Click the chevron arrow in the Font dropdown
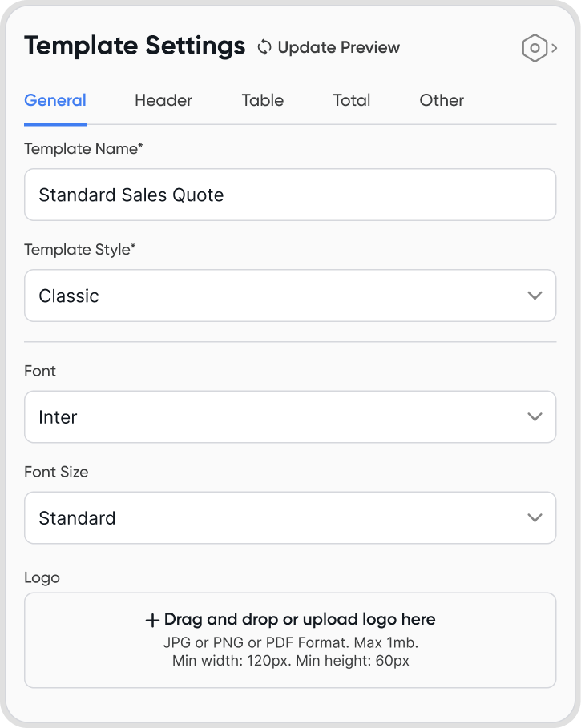The image size is (581, 728). tap(535, 417)
